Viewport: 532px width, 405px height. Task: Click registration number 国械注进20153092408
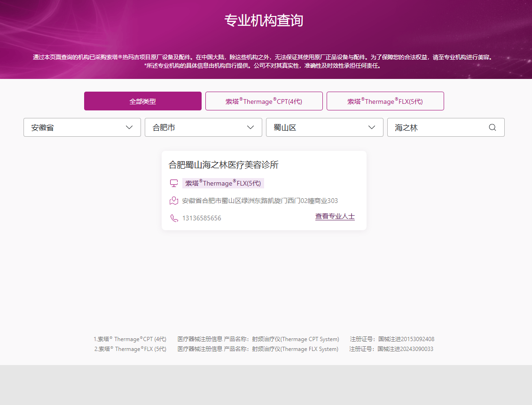[406, 339]
